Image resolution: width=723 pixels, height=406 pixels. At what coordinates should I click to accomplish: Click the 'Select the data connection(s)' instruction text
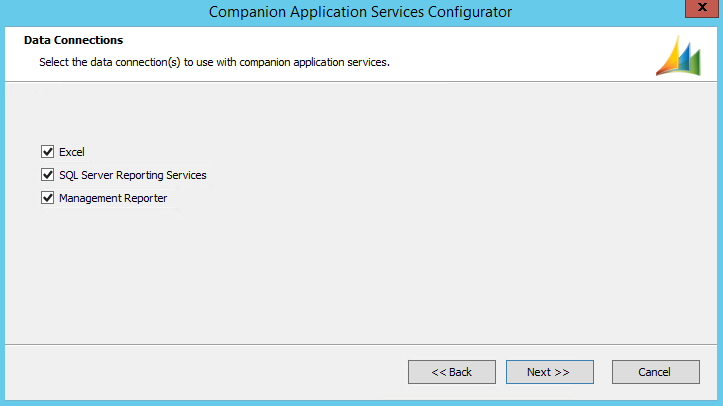(213, 62)
